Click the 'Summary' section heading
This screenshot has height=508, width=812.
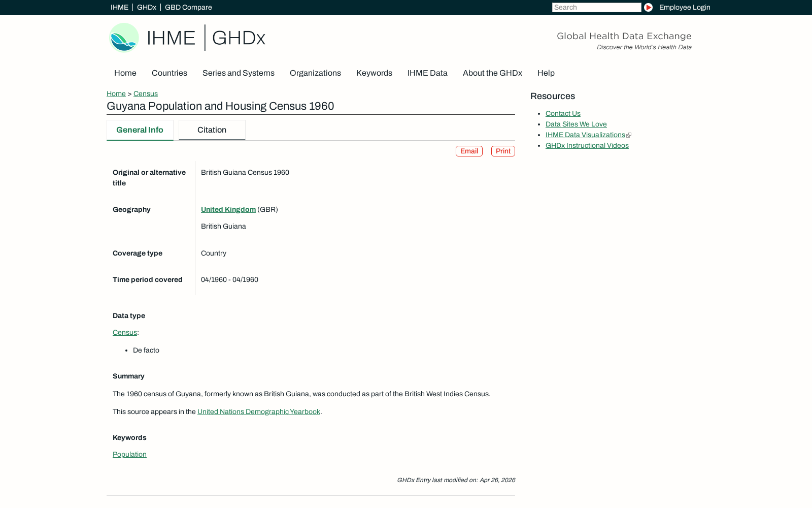(x=128, y=376)
